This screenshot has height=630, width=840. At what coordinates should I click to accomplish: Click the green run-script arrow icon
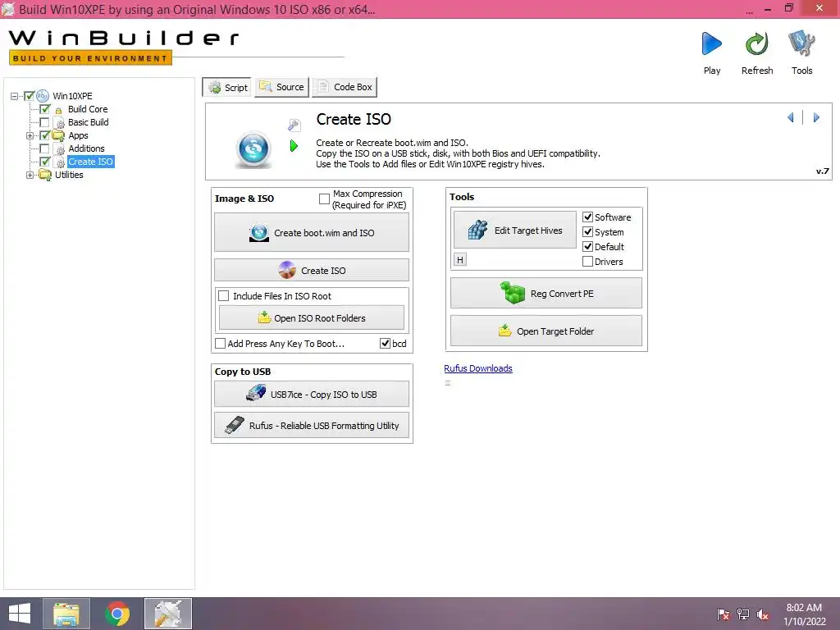point(294,146)
